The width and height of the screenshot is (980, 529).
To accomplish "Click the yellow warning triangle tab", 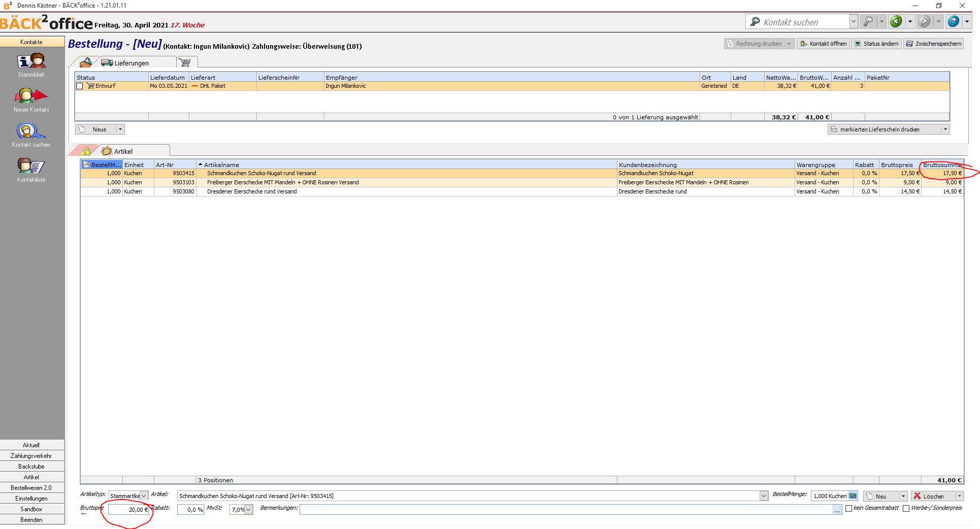I will [x=86, y=151].
